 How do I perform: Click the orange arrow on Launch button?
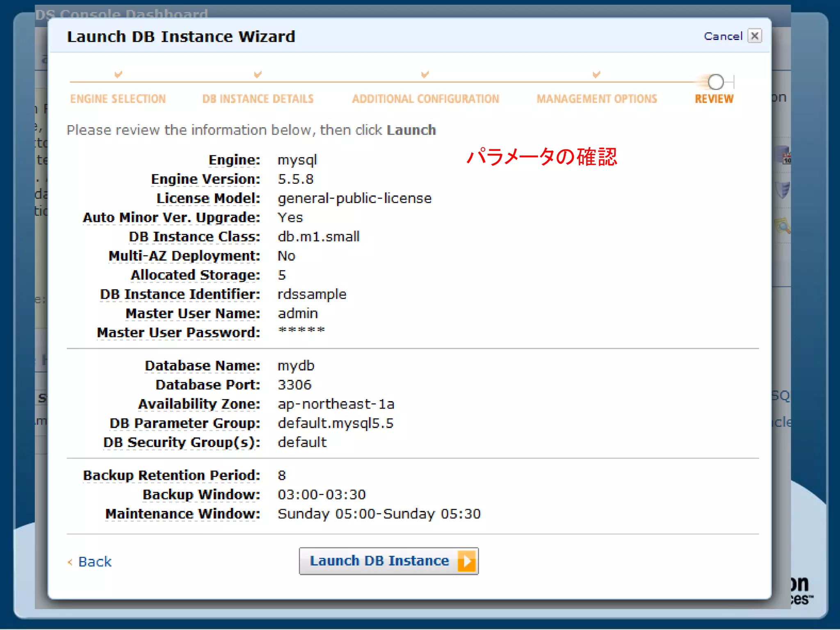tap(467, 561)
